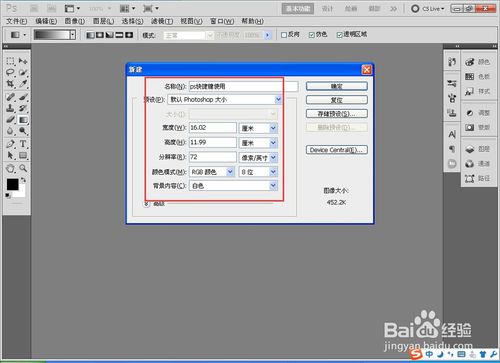Click the 存储预设(S)... button
The image size is (500, 363).
point(337,114)
